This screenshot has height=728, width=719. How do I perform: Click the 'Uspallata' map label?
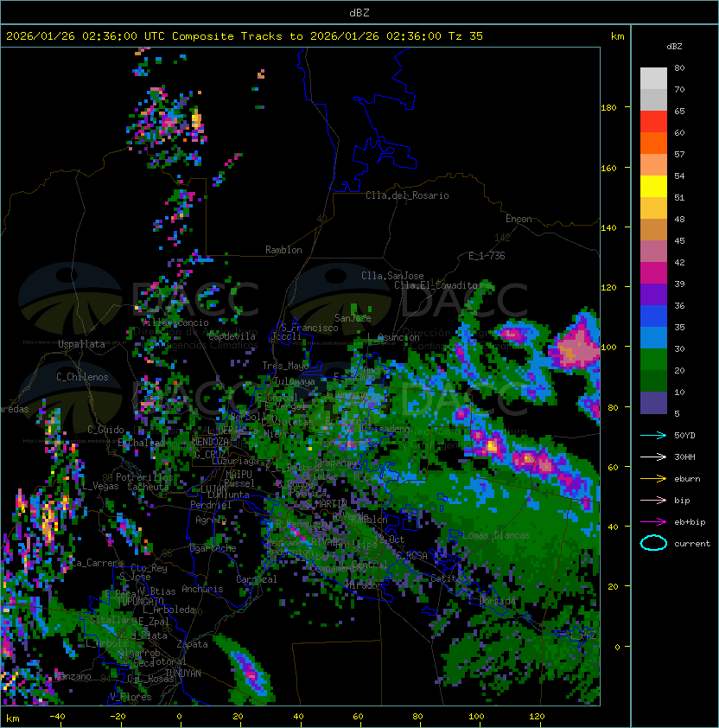click(81, 344)
